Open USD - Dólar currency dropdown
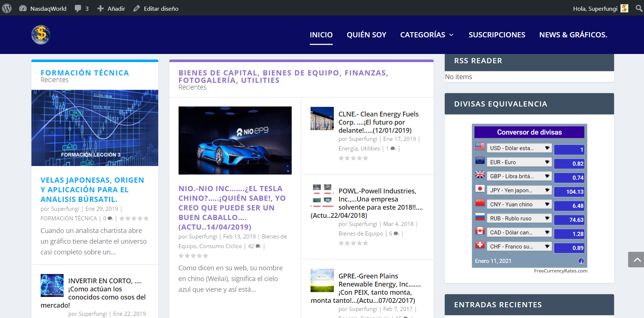This screenshot has height=318, width=644. click(519, 148)
